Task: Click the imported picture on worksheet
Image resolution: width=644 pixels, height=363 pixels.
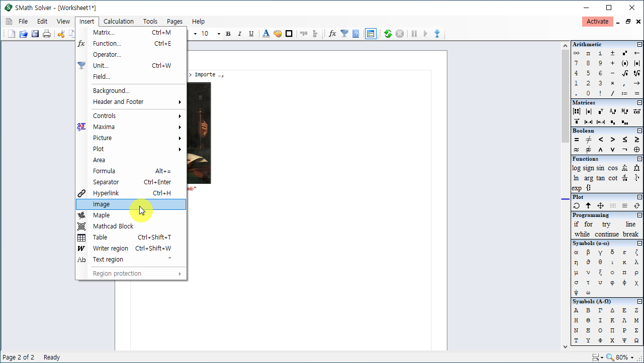Action: (199, 133)
